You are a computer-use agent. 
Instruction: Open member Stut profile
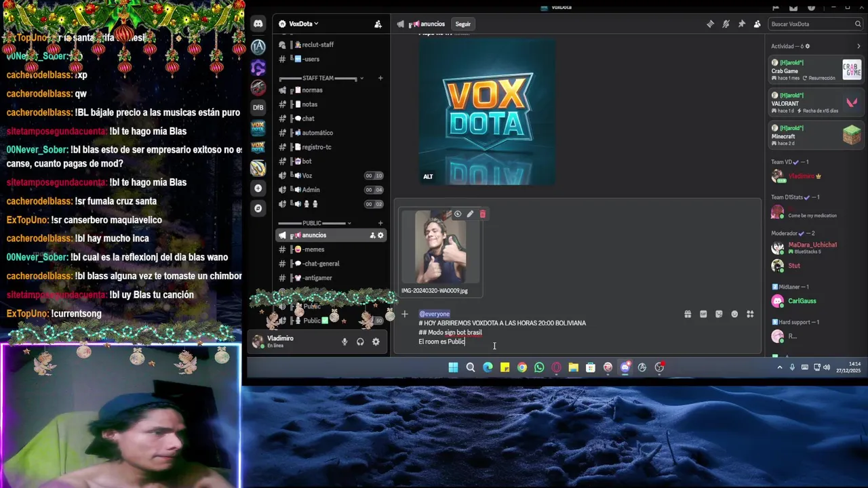[816, 266]
